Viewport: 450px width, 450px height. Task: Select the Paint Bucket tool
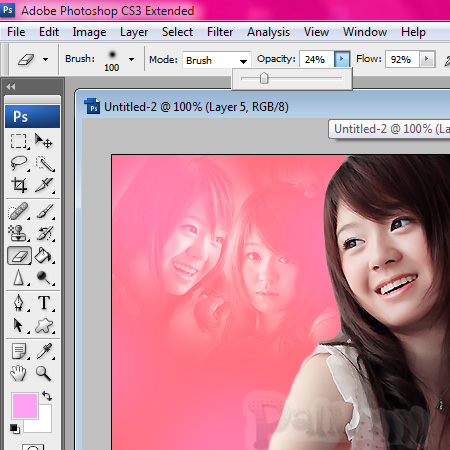point(44,256)
